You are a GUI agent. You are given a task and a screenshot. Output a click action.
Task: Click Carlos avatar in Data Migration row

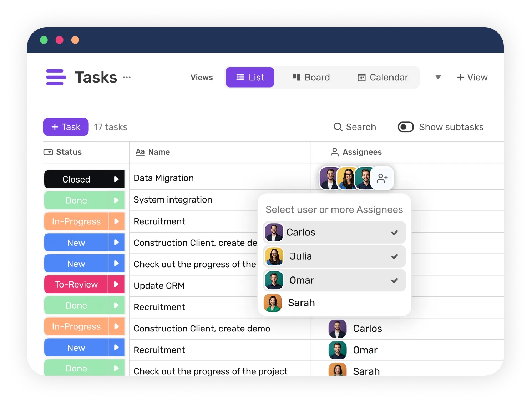(x=329, y=178)
